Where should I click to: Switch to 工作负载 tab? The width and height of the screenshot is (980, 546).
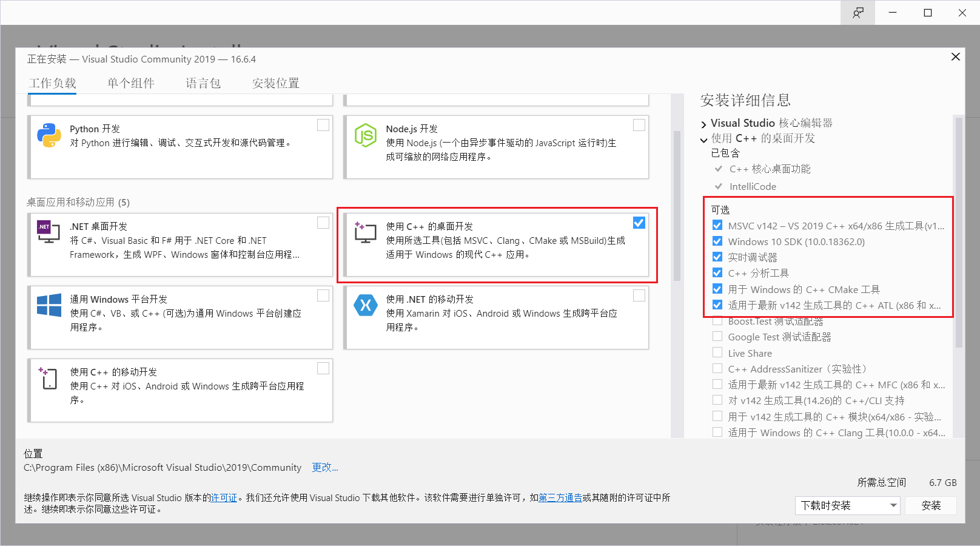[x=53, y=83]
